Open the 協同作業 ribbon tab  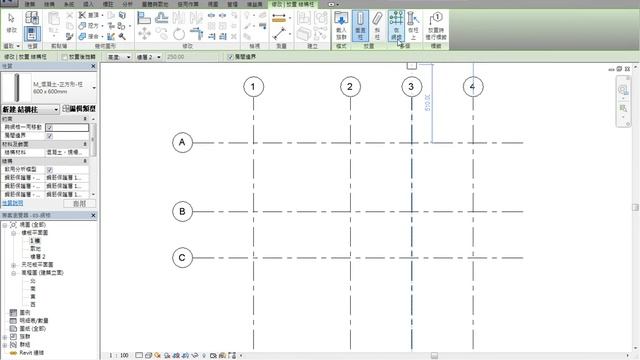tap(188, 4)
